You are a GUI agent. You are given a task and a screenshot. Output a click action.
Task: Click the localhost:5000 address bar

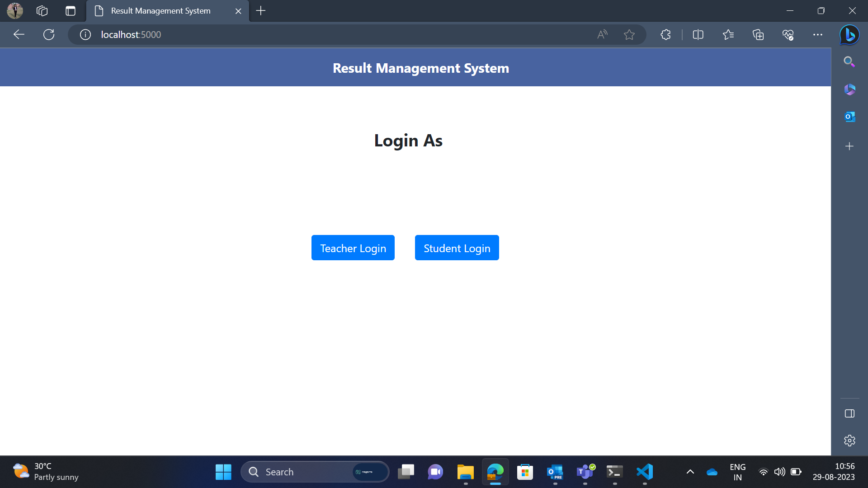click(x=316, y=34)
